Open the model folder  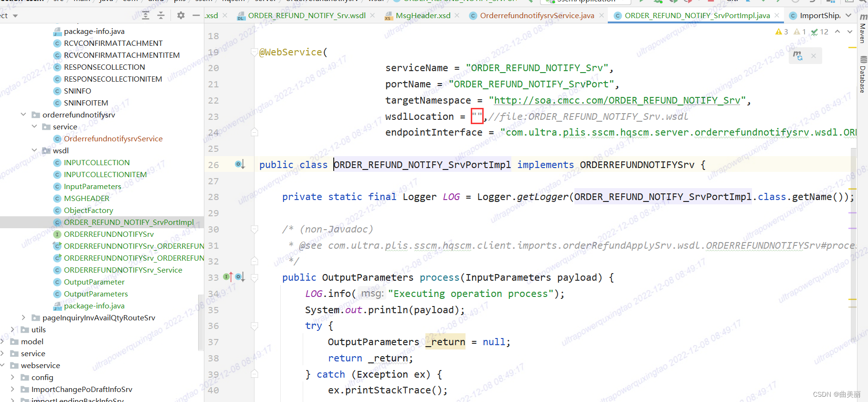[32, 341]
